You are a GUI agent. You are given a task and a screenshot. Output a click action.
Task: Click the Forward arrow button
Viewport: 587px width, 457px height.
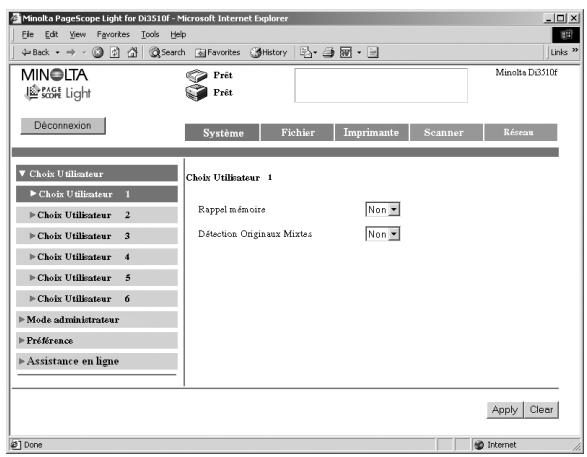coord(71,52)
